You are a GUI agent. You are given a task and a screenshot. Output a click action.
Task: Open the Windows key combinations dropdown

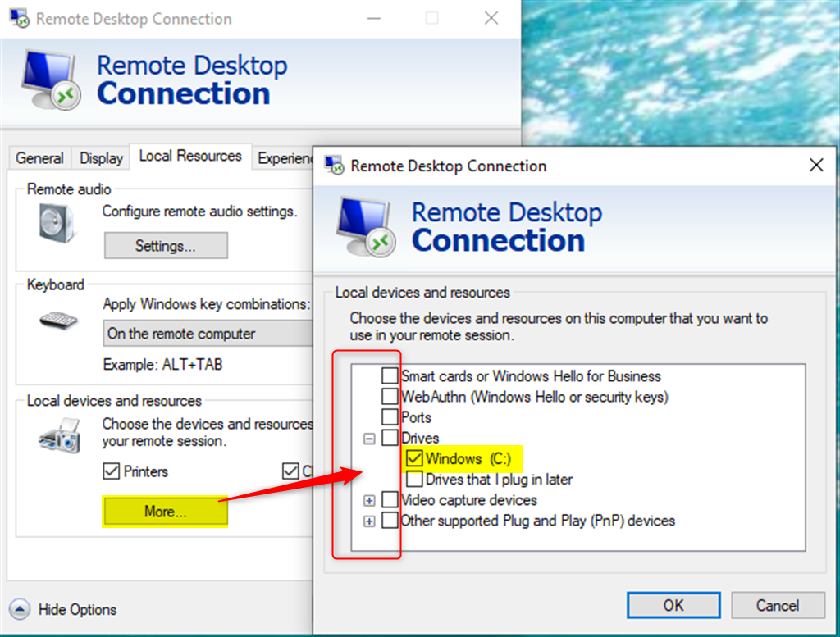click(x=208, y=334)
